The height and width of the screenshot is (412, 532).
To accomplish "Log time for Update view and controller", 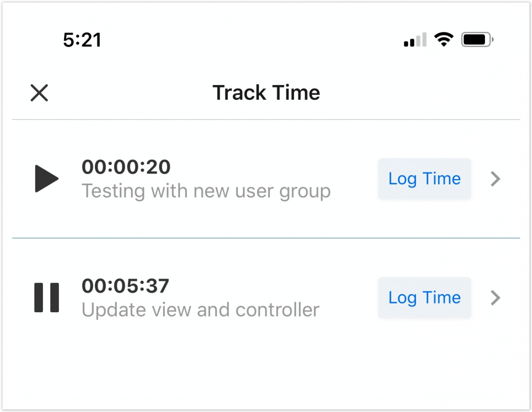I will (x=424, y=298).
